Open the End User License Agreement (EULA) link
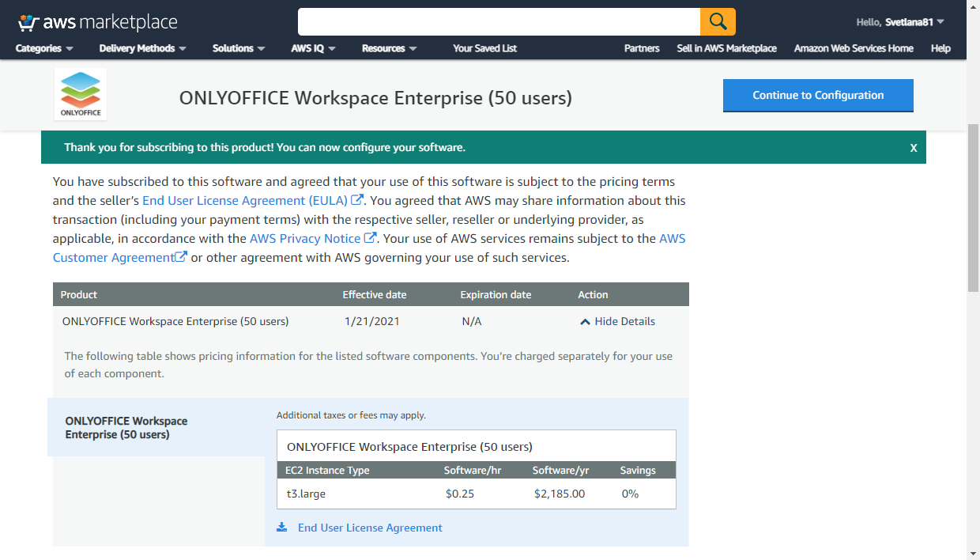This screenshot has width=980, height=560. pyautogui.click(x=245, y=200)
